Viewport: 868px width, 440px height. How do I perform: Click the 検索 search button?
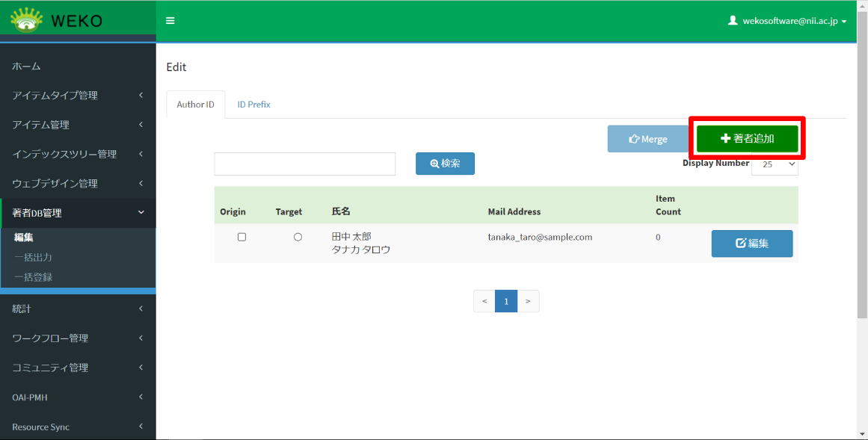(445, 164)
